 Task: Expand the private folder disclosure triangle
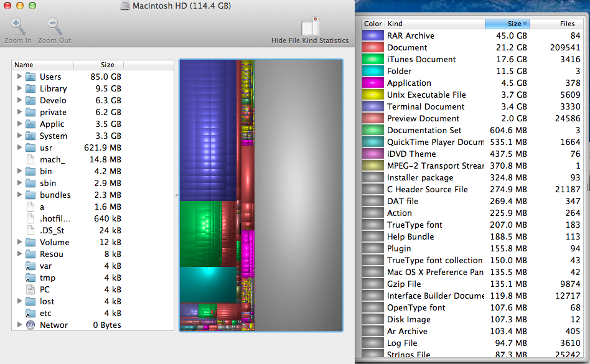coord(19,111)
